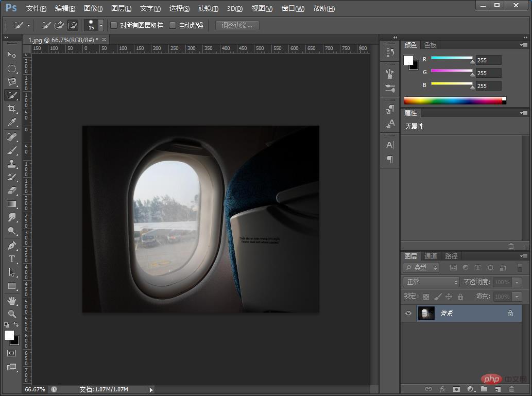Switch to the Paths tab

(451, 256)
